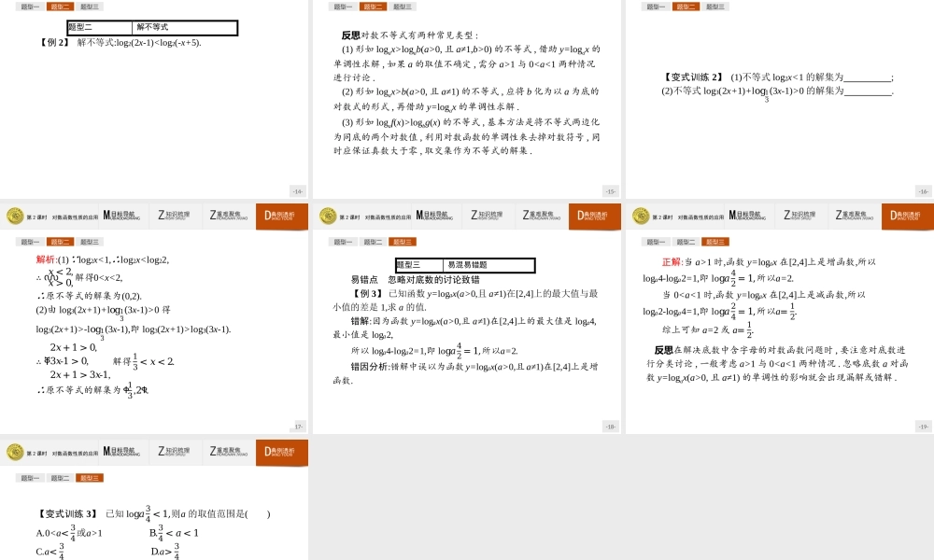934x560 pixels.
Task: Open 知识梳理 tab on slide 18 header
Action: 487,216
